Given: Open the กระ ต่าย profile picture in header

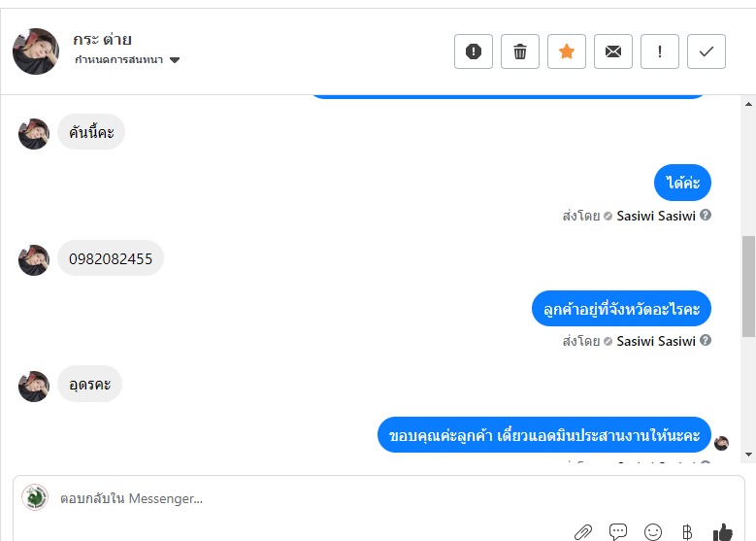Looking at the screenshot, I should click(x=36, y=51).
